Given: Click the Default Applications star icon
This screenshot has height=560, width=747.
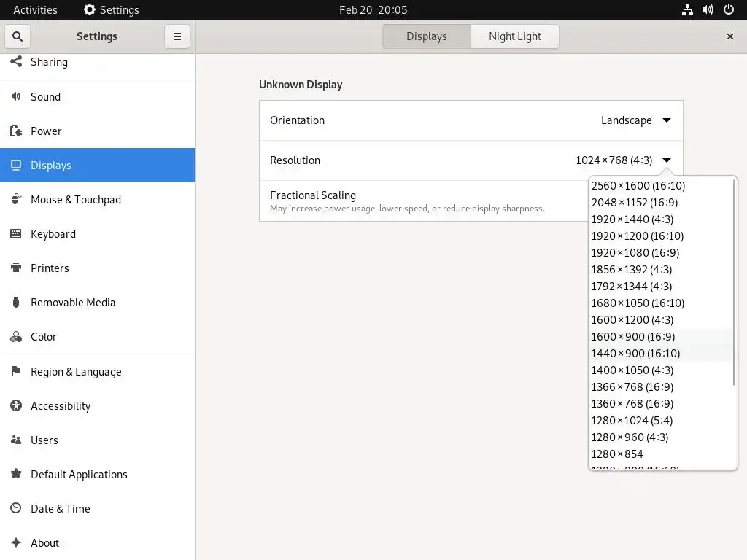Looking at the screenshot, I should (x=16, y=474).
